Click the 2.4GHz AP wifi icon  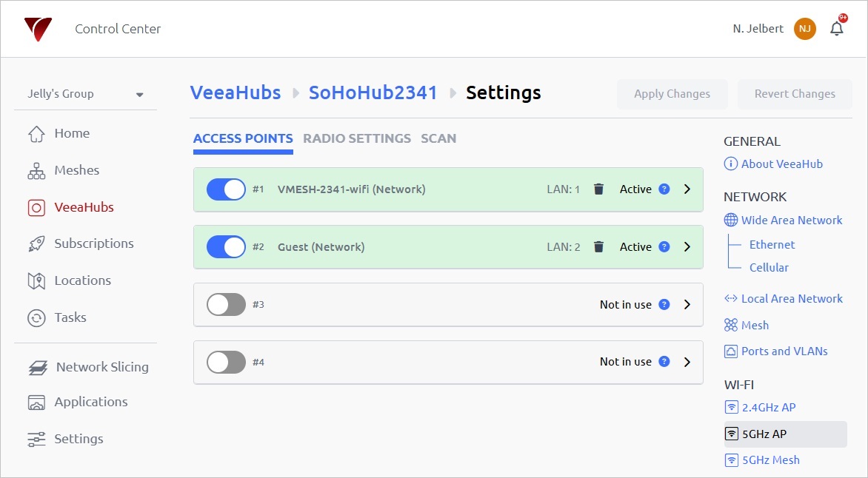click(x=731, y=407)
